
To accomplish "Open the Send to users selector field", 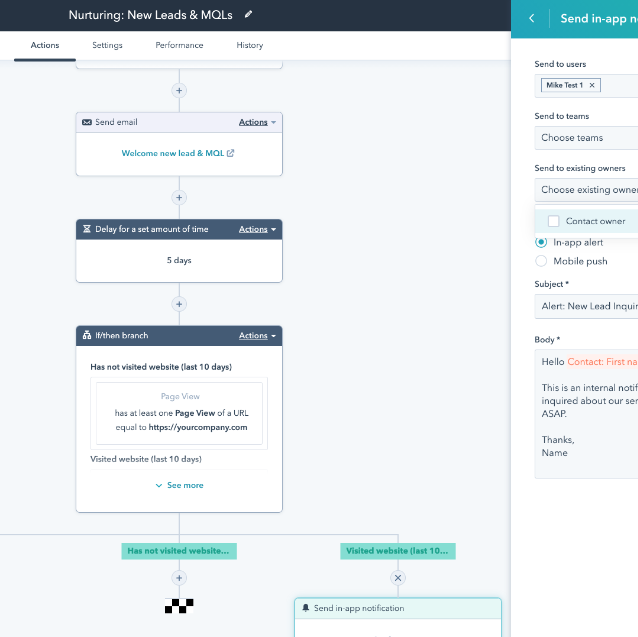I will pyautogui.click(x=586, y=86).
